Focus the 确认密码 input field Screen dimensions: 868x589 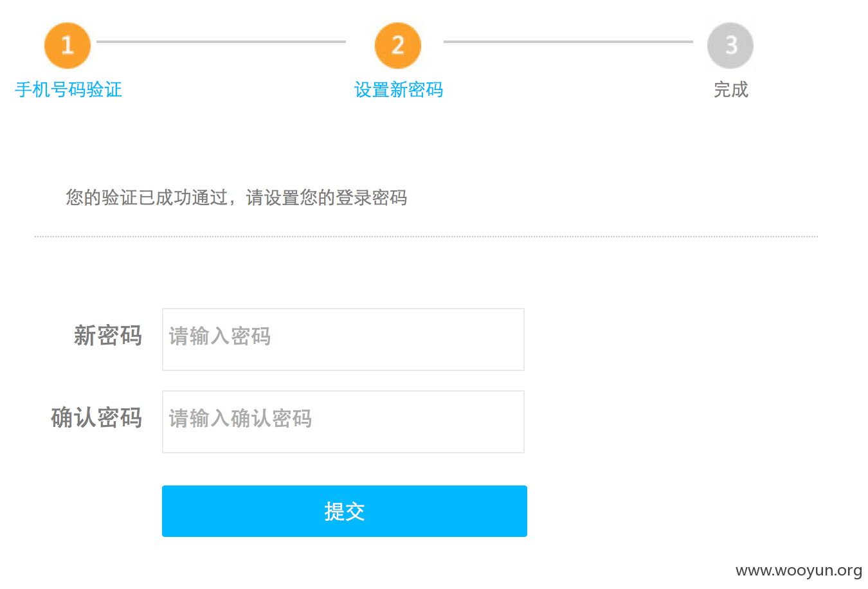[x=343, y=422]
